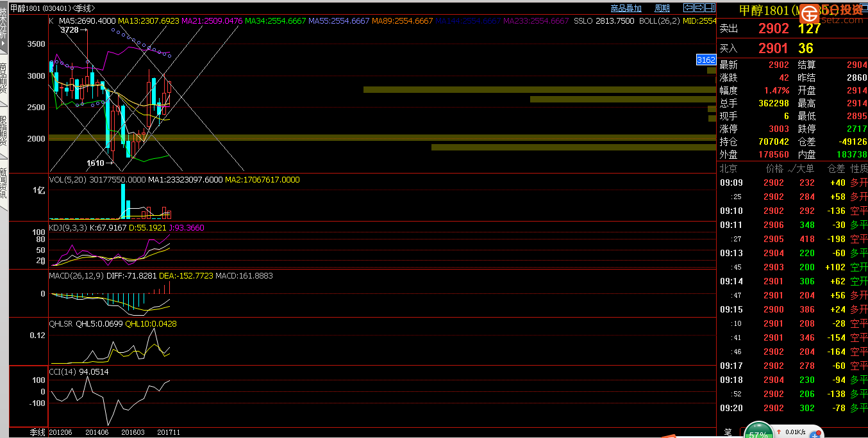Click the 涨停 value 3003
Viewport: 868px width, 438px height.
pos(779,129)
